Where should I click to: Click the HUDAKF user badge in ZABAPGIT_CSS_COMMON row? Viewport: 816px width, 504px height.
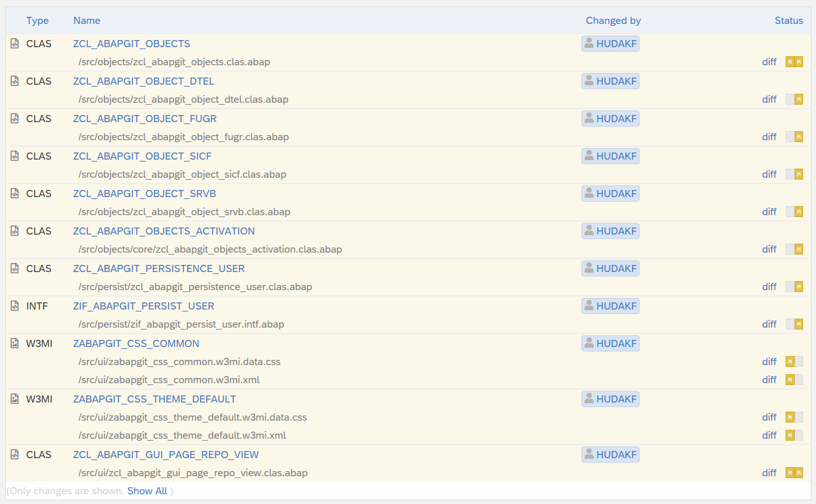[x=611, y=343]
